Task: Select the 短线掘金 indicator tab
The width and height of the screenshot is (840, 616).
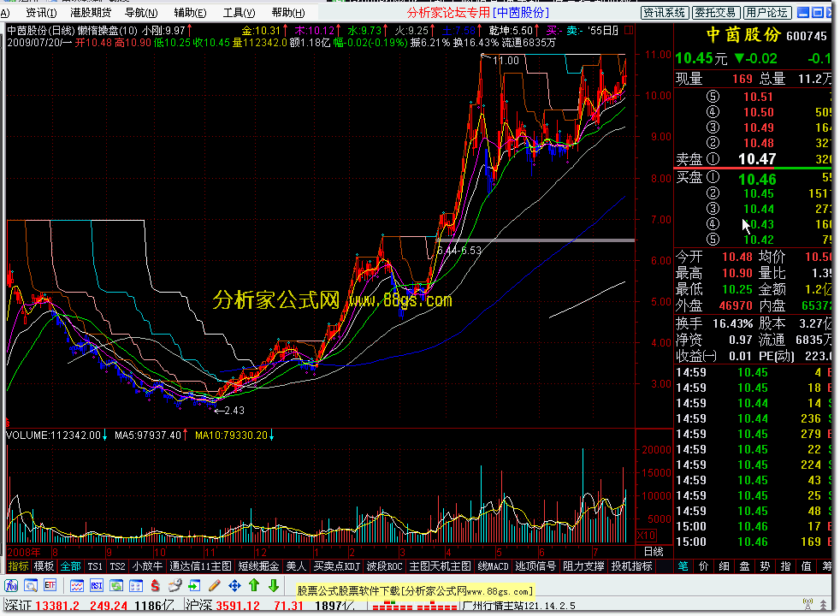Action: pos(258,566)
